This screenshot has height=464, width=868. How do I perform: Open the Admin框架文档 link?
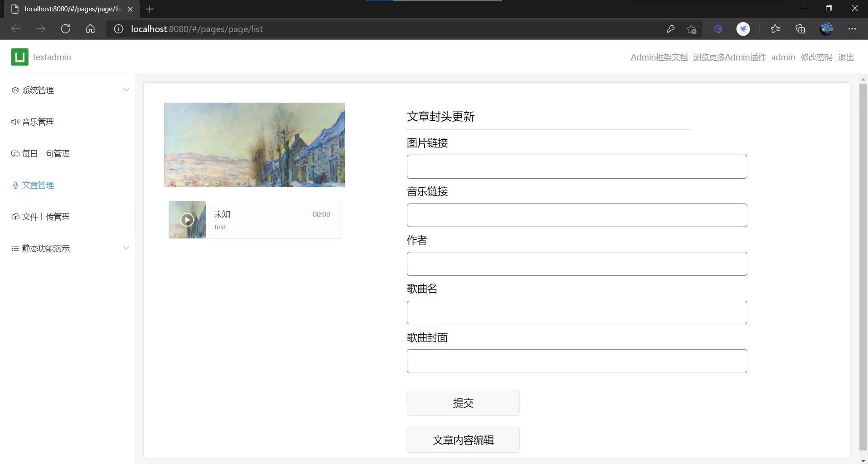tap(659, 57)
